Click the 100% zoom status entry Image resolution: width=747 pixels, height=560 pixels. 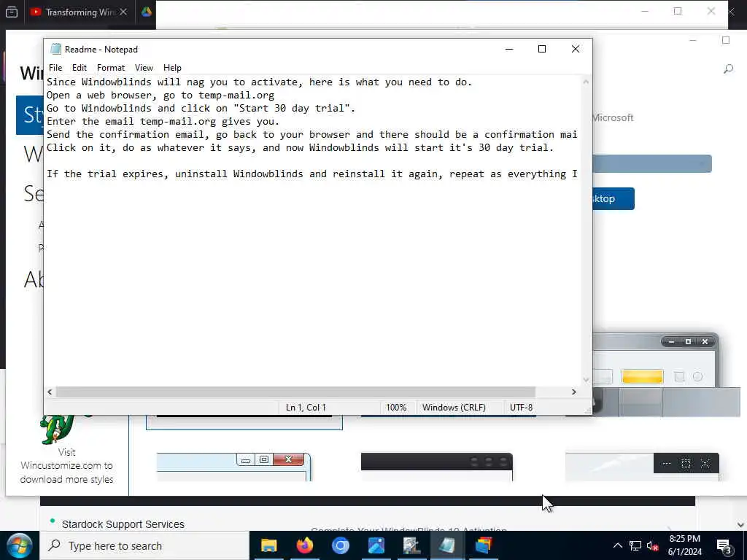click(x=396, y=408)
